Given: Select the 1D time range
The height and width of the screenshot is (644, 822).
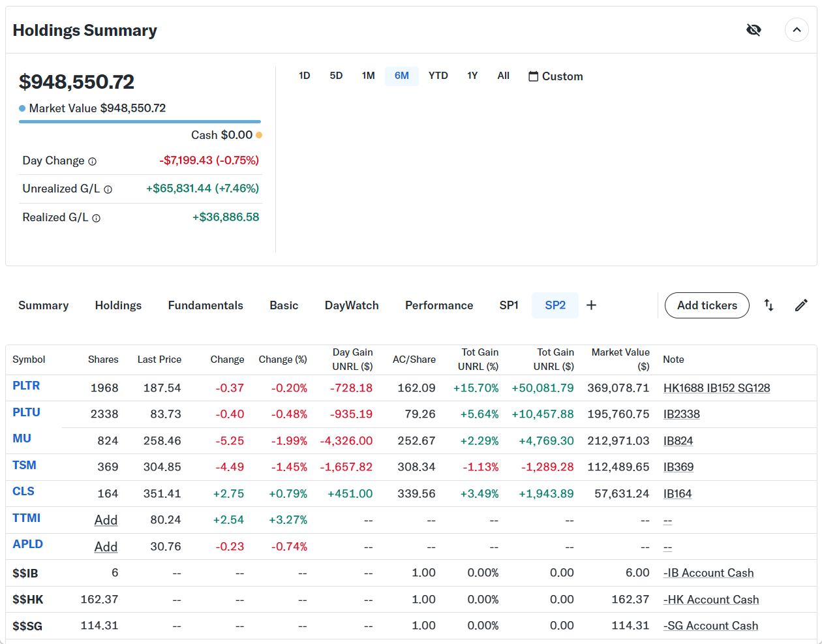Looking at the screenshot, I should [x=304, y=76].
